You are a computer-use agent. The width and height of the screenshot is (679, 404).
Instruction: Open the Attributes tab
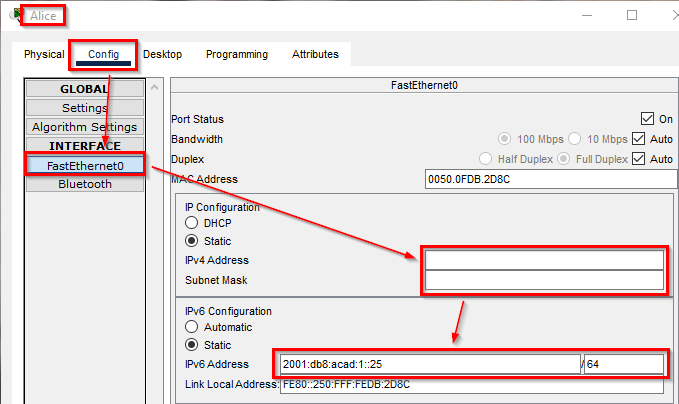(x=315, y=54)
